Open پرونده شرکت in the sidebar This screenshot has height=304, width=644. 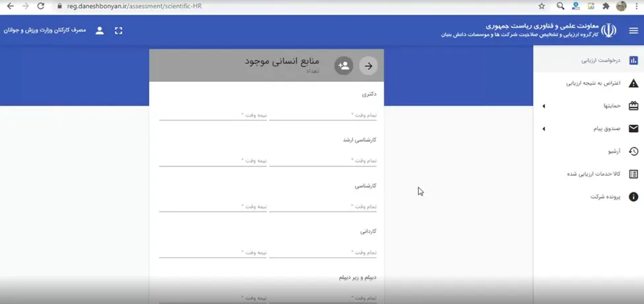[x=589, y=197]
